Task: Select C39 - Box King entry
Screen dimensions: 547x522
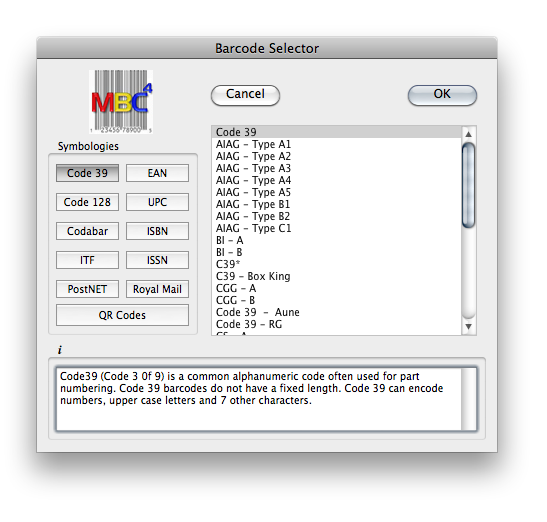Action: [x=336, y=276]
